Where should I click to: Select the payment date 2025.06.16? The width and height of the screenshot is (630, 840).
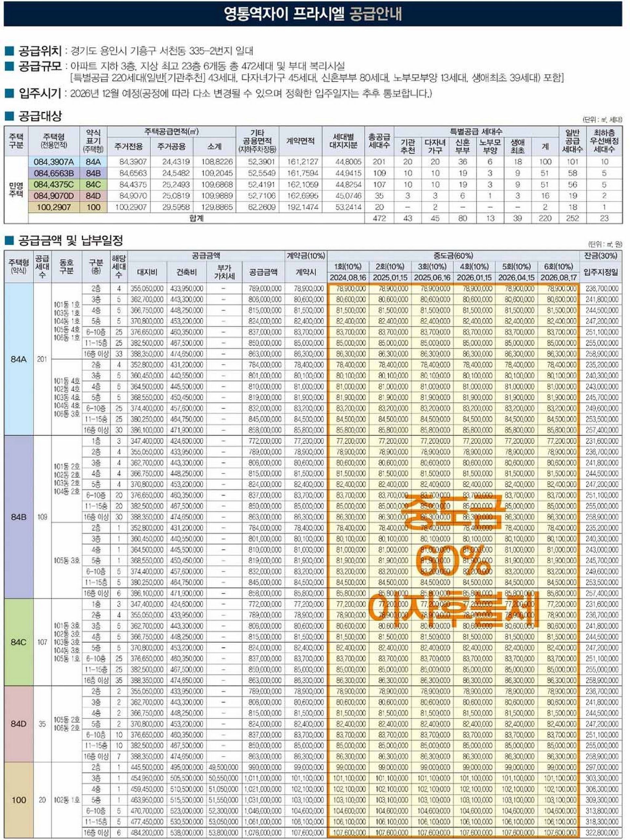(432, 278)
